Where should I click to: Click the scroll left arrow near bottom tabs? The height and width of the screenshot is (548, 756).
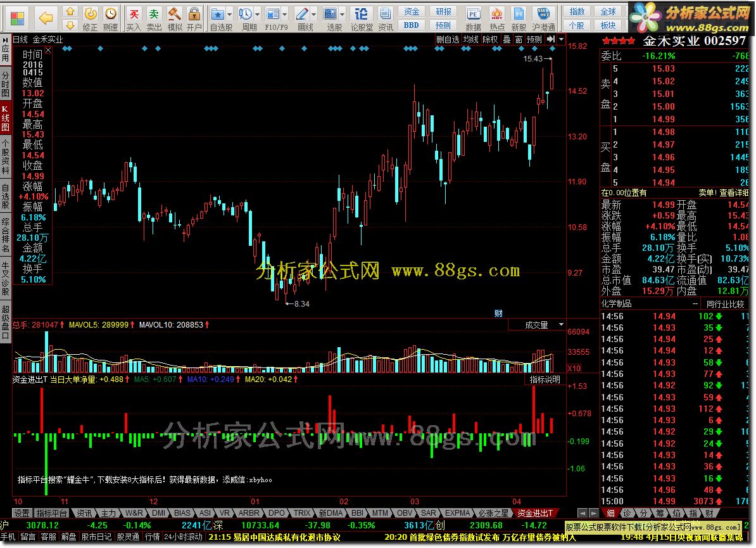tap(583, 513)
